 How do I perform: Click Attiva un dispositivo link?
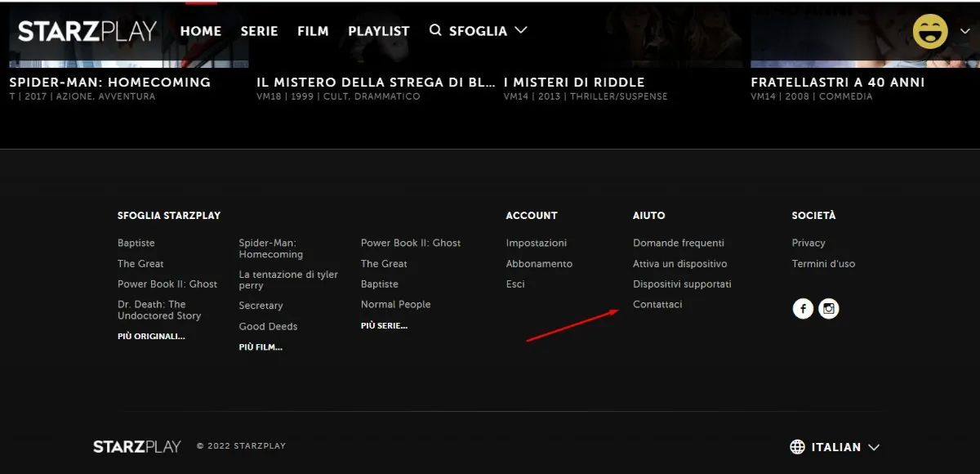point(679,264)
